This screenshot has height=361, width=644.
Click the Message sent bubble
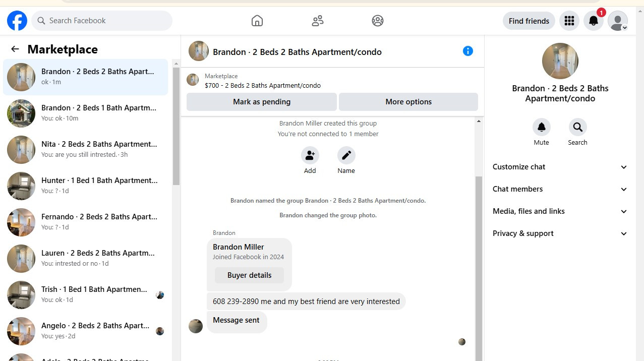pyautogui.click(x=237, y=322)
